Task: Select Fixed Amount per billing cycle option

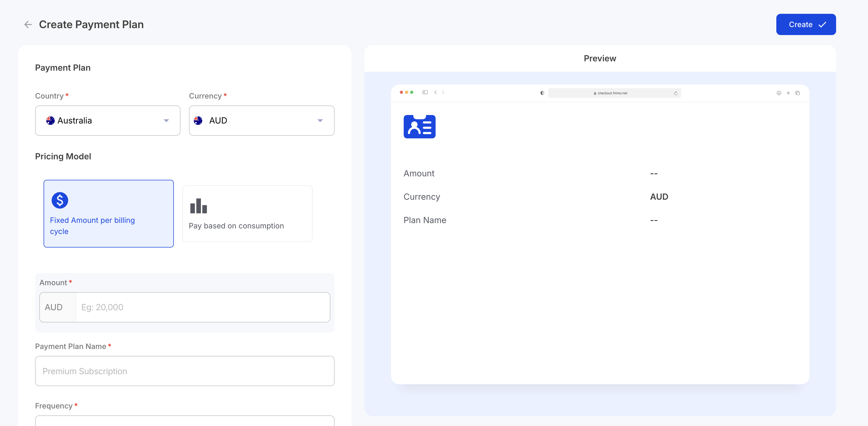Action: (108, 214)
